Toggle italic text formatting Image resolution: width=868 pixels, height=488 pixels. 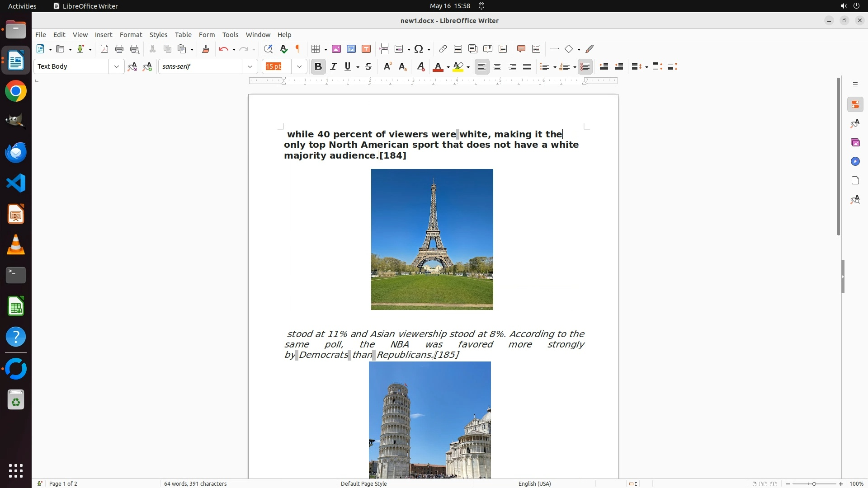[x=334, y=66]
